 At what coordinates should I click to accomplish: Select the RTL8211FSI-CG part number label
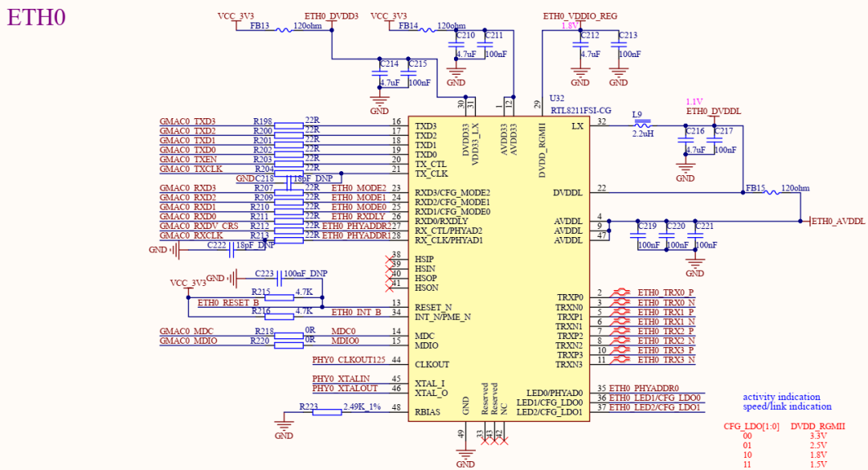pyautogui.click(x=581, y=111)
